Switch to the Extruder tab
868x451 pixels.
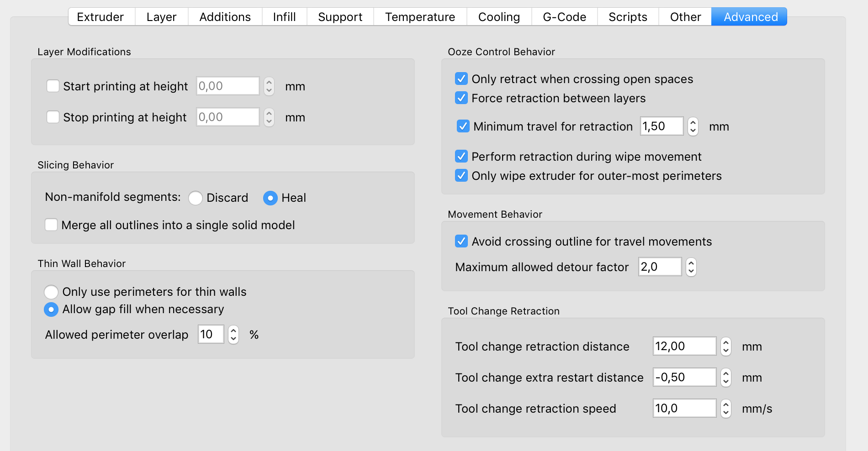(x=101, y=17)
